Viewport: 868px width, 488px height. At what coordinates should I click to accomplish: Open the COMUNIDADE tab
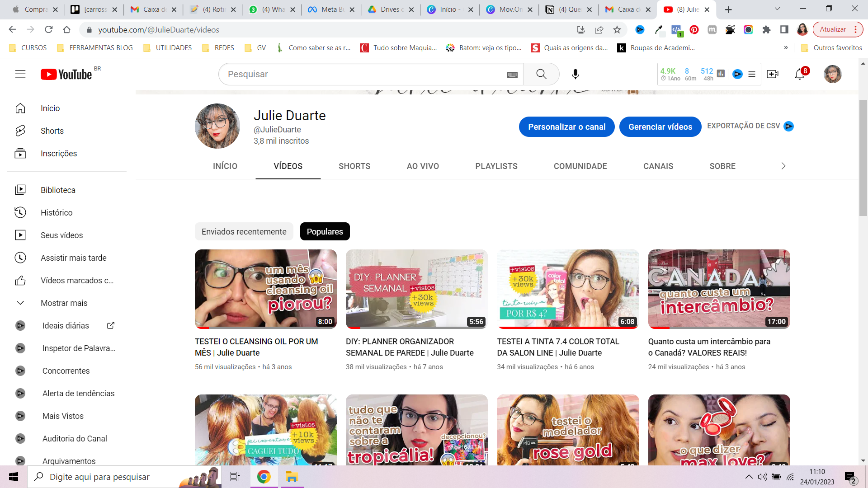click(x=580, y=166)
